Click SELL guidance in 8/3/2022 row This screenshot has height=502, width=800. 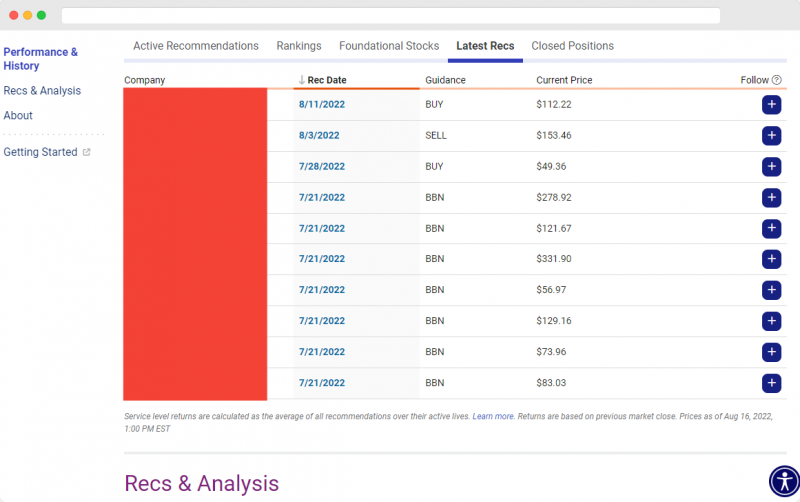[x=436, y=136]
